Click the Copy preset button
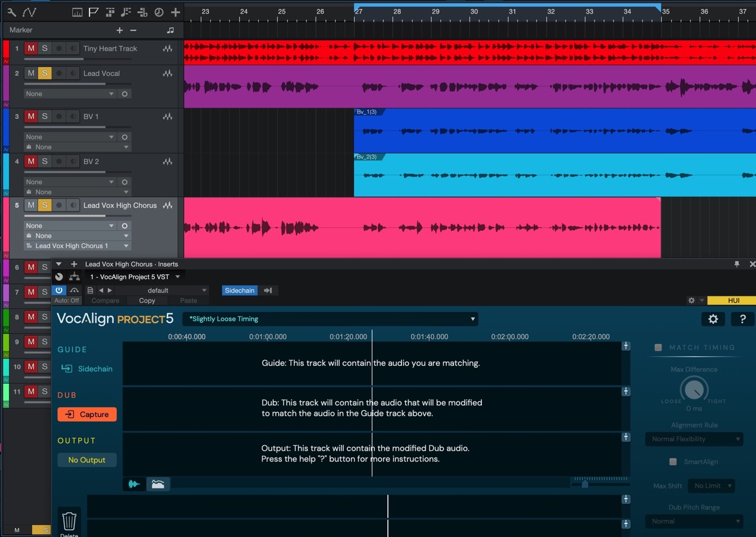The image size is (756, 537). (147, 301)
